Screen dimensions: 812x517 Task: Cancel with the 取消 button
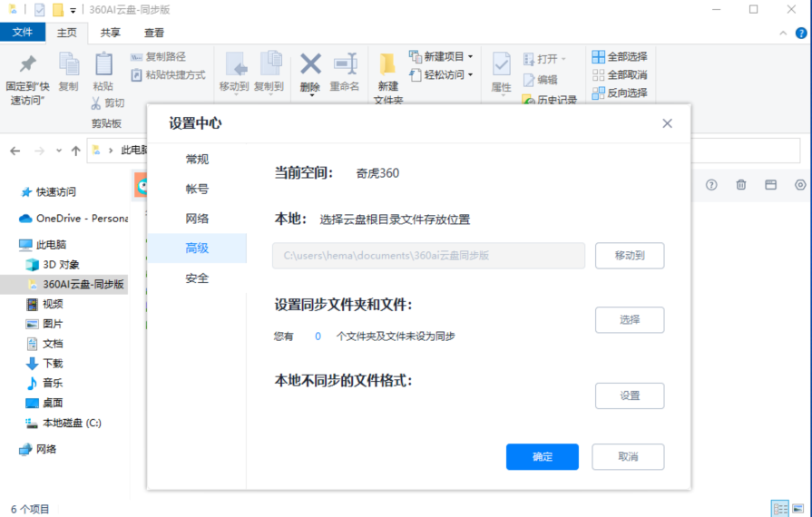[x=628, y=457]
